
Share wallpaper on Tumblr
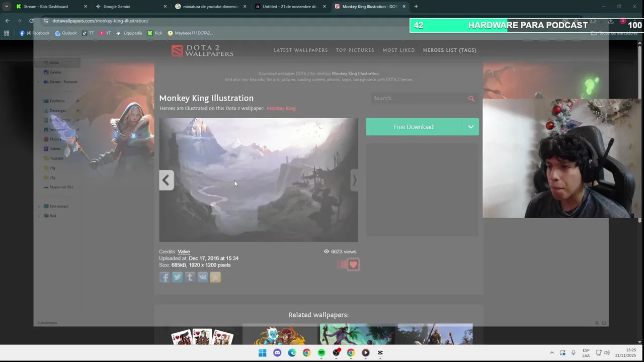click(190, 277)
